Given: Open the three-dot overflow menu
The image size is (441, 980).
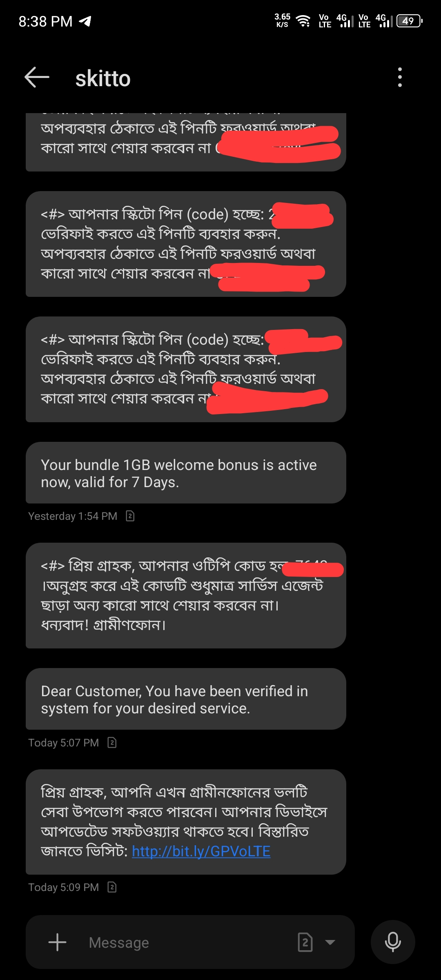Looking at the screenshot, I should 400,77.
